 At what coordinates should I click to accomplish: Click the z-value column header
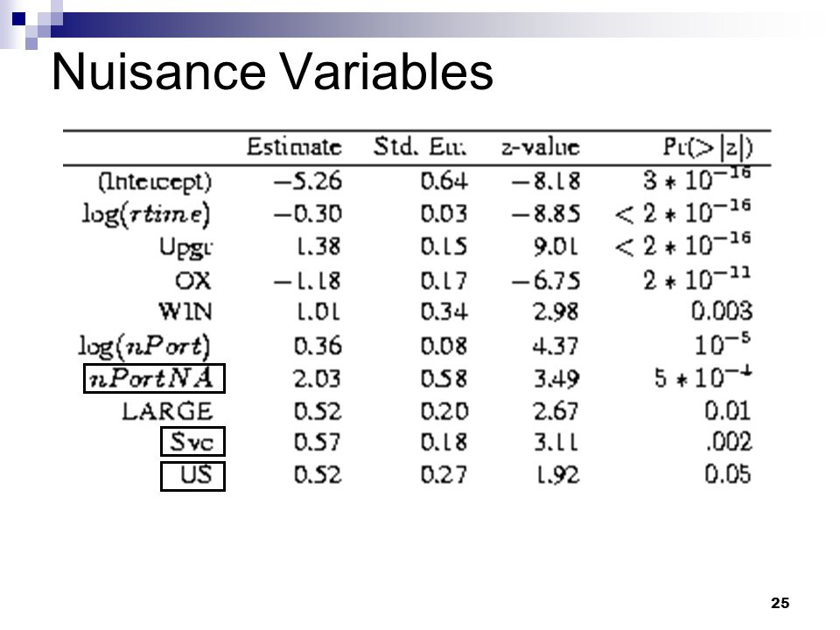pyautogui.click(x=541, y=147)
